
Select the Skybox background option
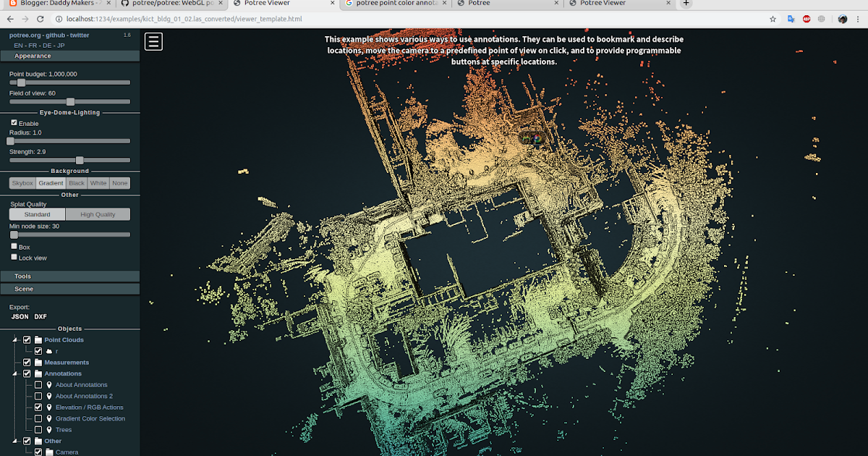[22, 183]
